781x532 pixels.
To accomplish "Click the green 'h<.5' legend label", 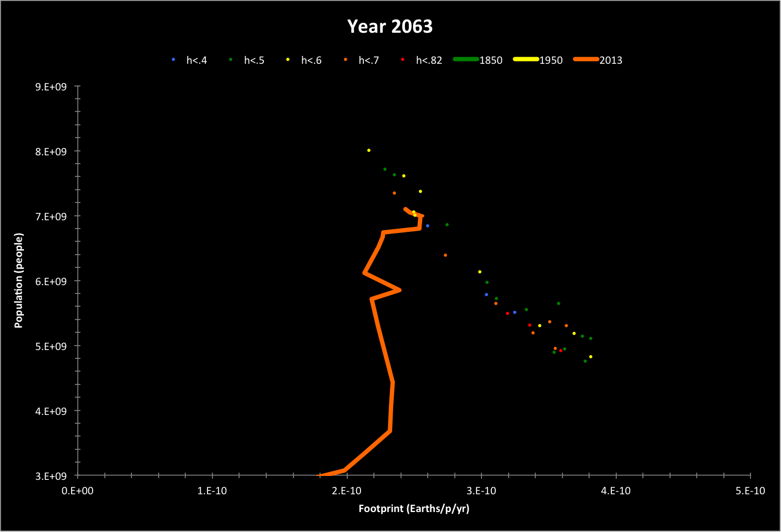I will [254, 60].
